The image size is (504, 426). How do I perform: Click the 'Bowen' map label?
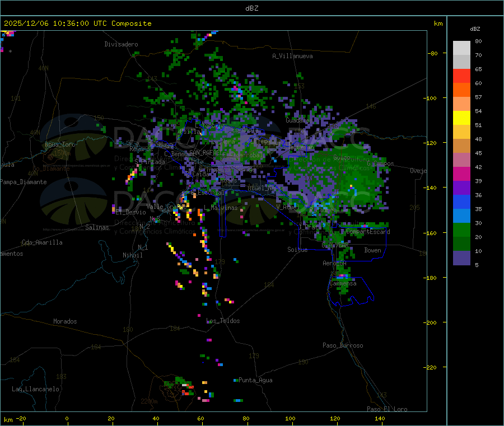click(373, 250)
